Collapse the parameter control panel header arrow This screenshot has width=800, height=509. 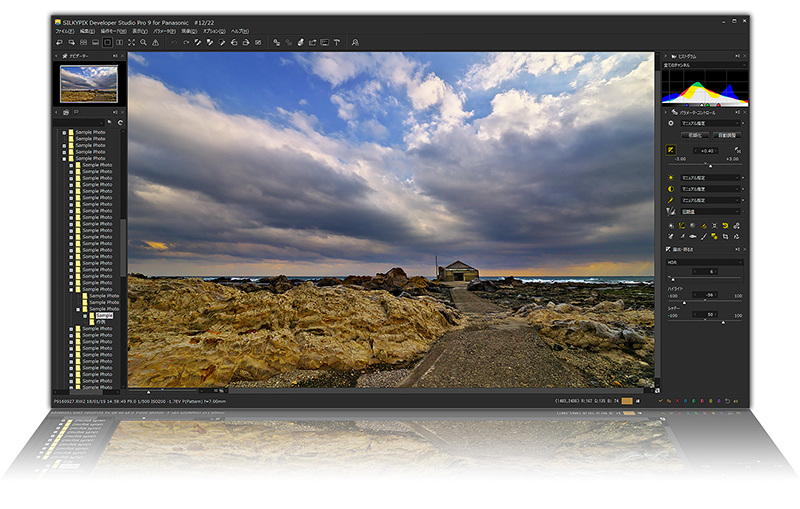pyautogui.click(x=665, y=112)
